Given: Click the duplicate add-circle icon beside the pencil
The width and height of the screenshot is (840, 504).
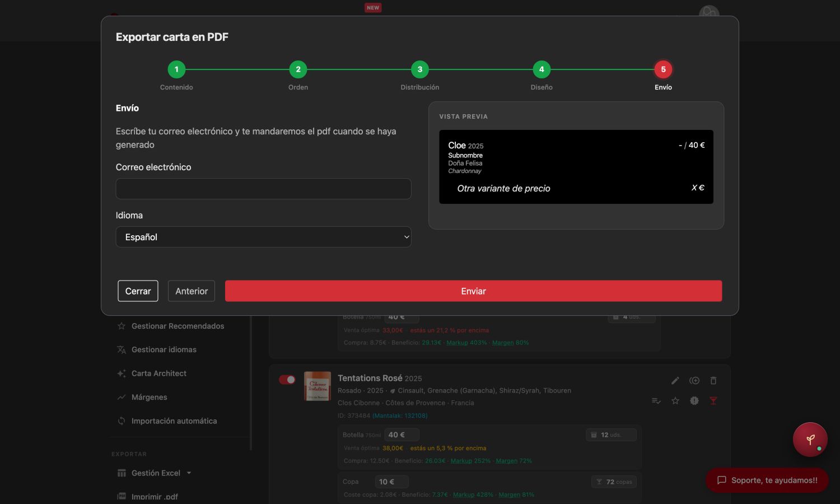Looking at the screenshot, I should pyautogui.click(x=694, y=381).
